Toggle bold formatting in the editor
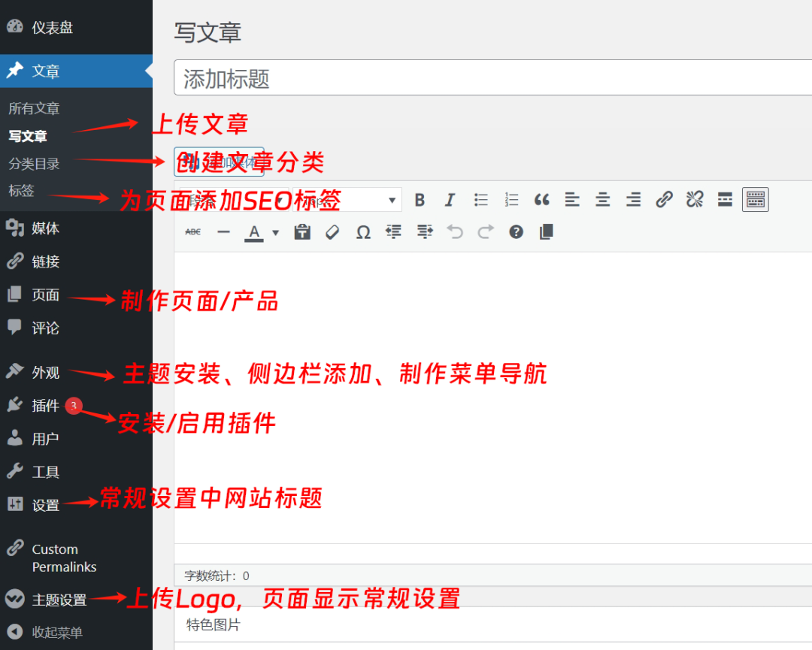Viewport: 812px width, 650px height. 420,199
